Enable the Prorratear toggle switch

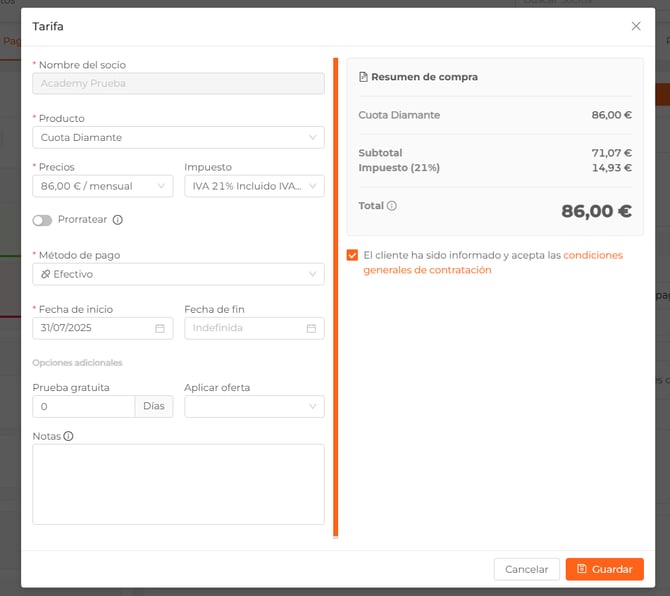point(42,220)
